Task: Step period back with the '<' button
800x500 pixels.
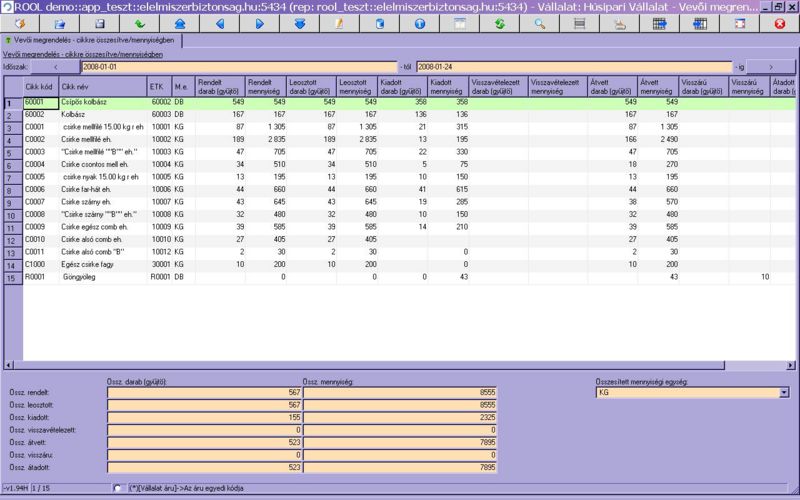Action: click(57, 66)
